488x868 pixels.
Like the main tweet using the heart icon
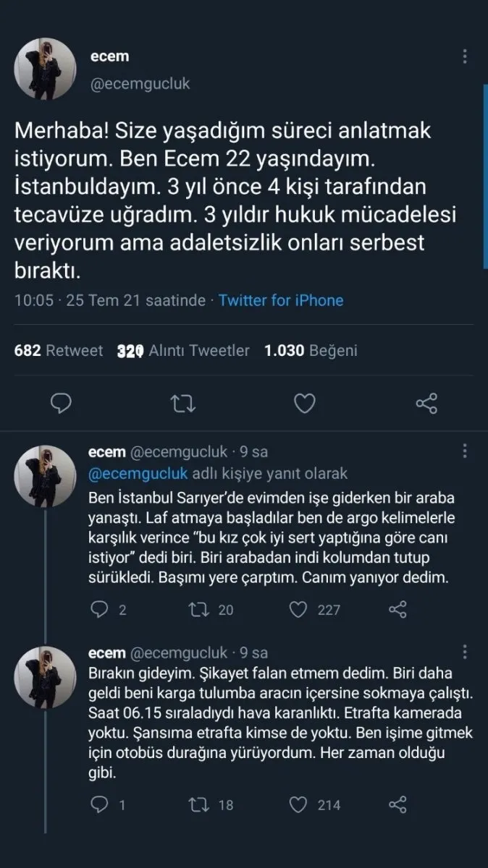click(x=304, y=404)
